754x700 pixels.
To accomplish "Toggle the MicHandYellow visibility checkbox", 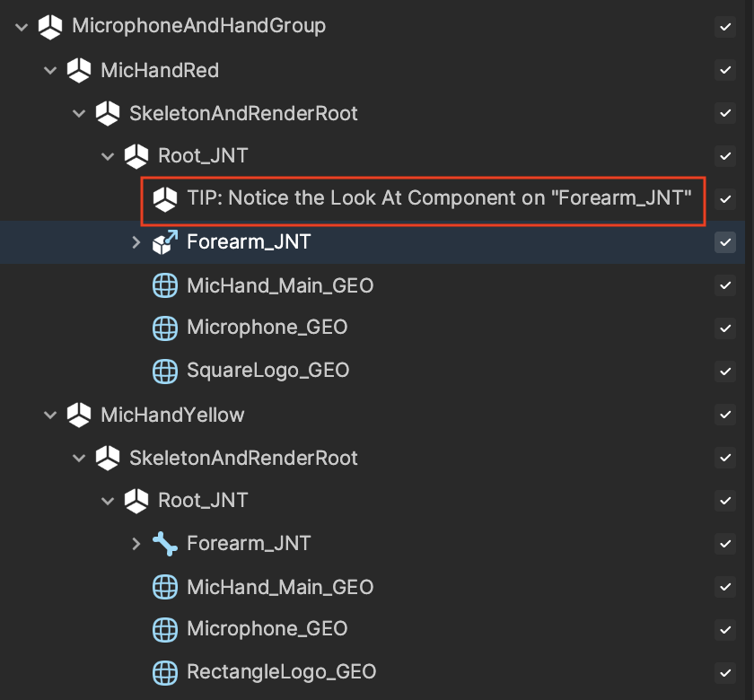I will click(725, 415).
